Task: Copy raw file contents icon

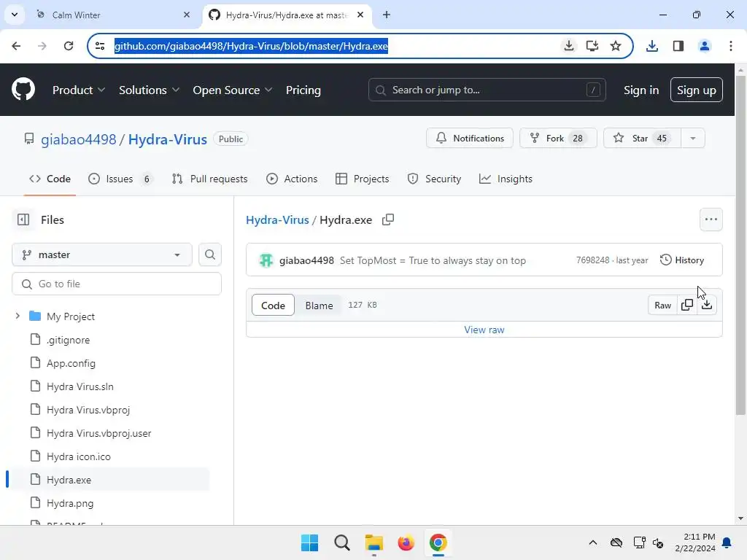Action: pyautogui.click(x=687, y=305)
